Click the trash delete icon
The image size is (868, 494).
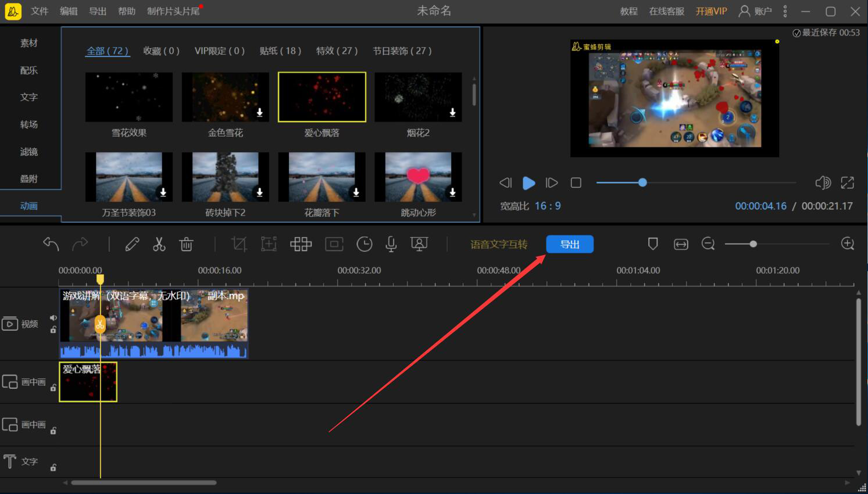click(186, 244)
